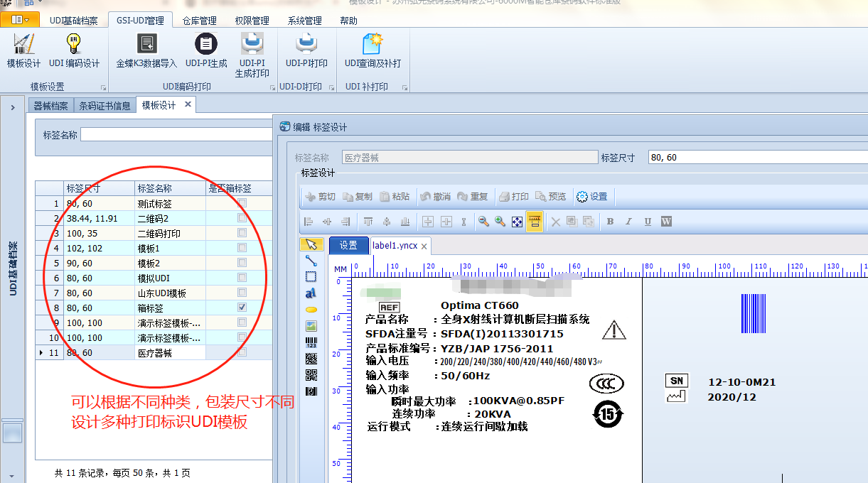Open UDI查询及补打 tool
The height and width of the screenshot is (483, 868).
(373, 51)
